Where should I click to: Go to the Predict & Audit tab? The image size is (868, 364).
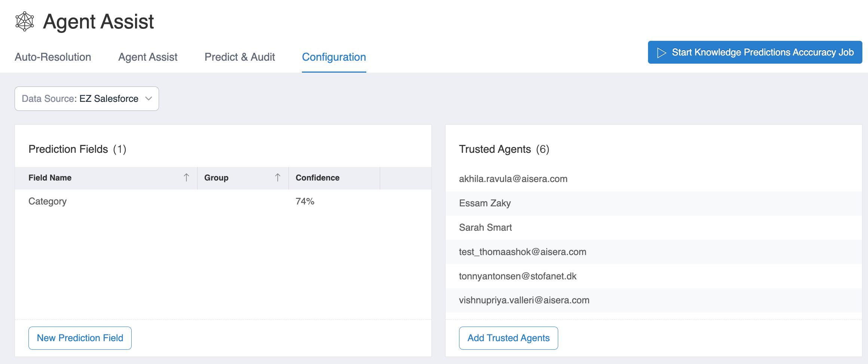[240, 57]
